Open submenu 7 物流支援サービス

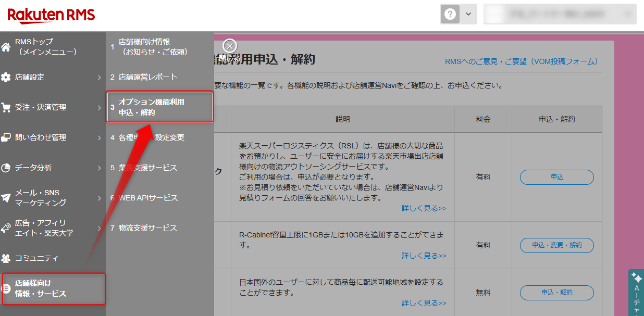click(x=159, y=228)
